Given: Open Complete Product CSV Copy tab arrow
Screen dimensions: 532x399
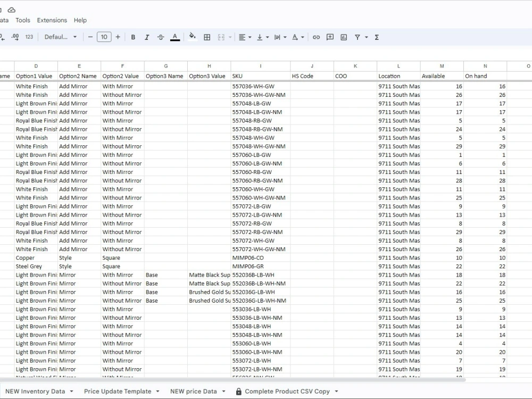Looking at the screenshot, I should tap(336, 391).
